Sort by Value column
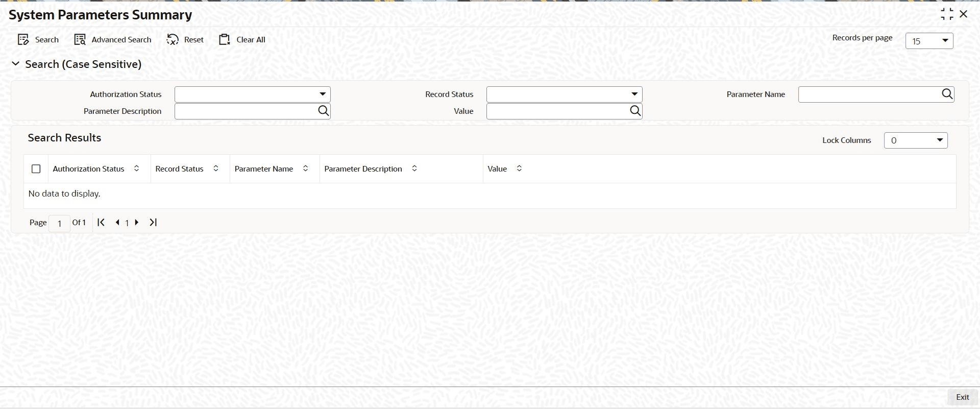This screenshot has height=409, width=980. (519, 169)
